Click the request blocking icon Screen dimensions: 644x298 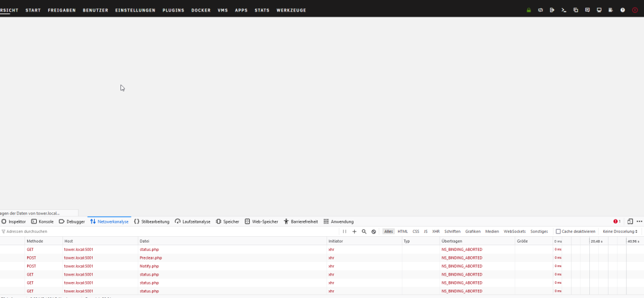tap(374, 232)
